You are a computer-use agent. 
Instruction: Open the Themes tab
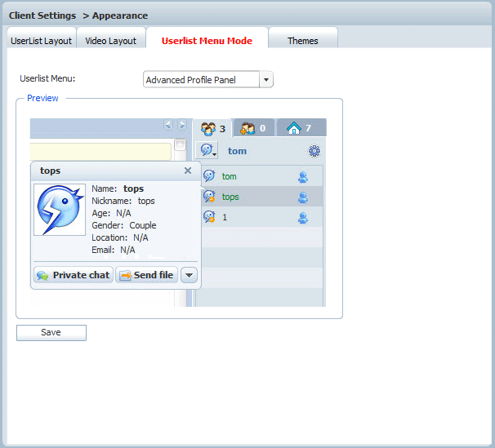click(302, 40)
